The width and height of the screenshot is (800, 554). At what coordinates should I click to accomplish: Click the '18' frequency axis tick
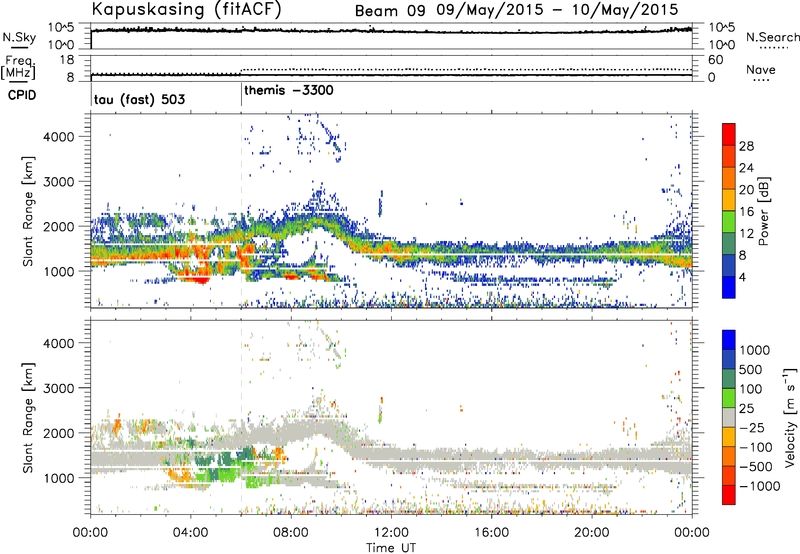[66, 60]
